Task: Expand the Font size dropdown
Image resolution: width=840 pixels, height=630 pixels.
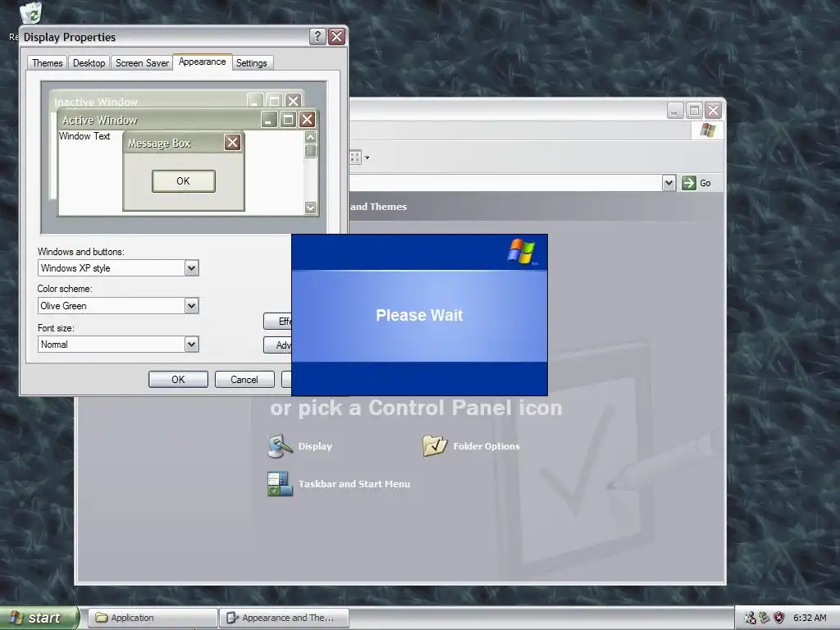Action: point(191,344)
